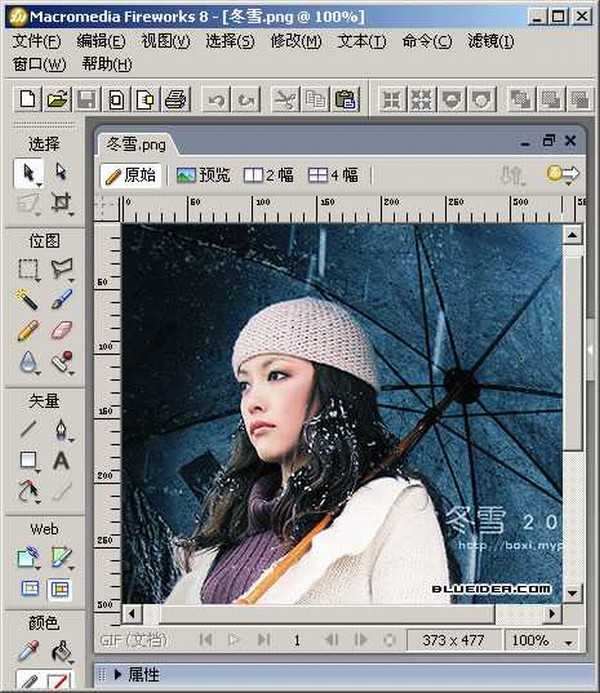The width and height of the screenshot is (600, 693).
Task: Switch to the 原始 (Original) view
Action: pyautogui.click(x=131, y=175)
